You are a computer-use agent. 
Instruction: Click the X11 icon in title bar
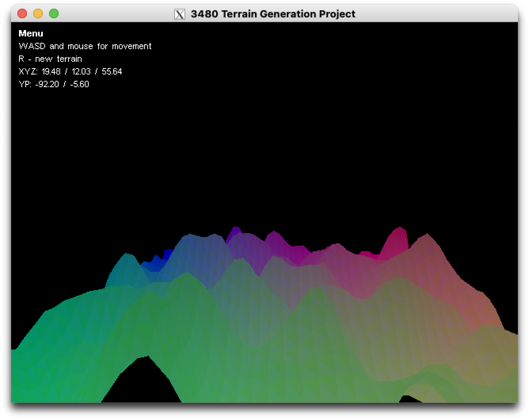(x=180, y=14)
